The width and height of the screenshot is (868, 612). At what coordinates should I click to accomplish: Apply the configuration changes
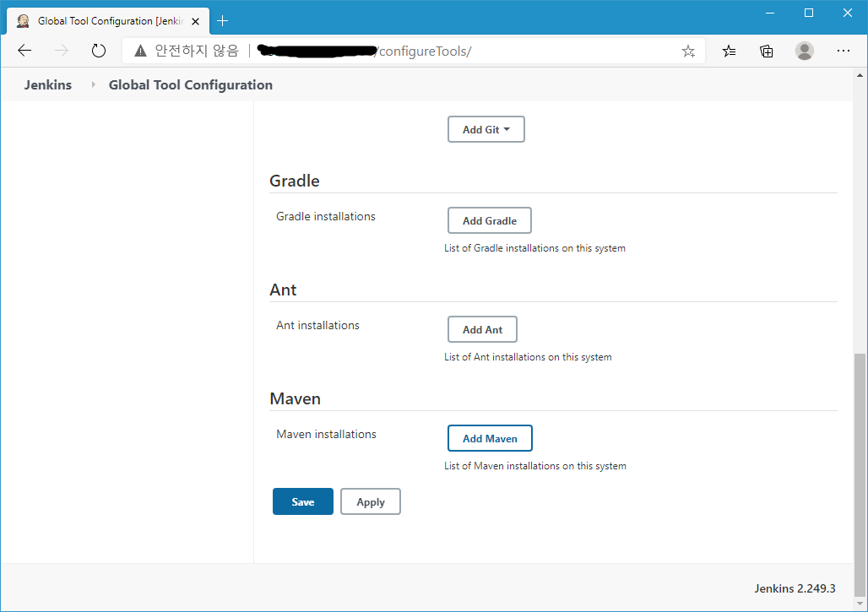coord(371,502)
